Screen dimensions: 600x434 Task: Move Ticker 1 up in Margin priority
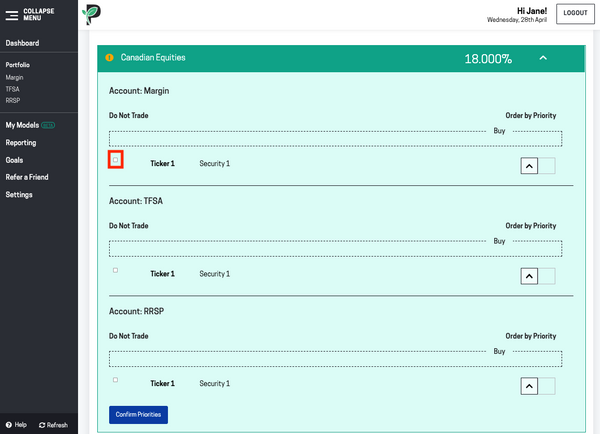[529, 166]
